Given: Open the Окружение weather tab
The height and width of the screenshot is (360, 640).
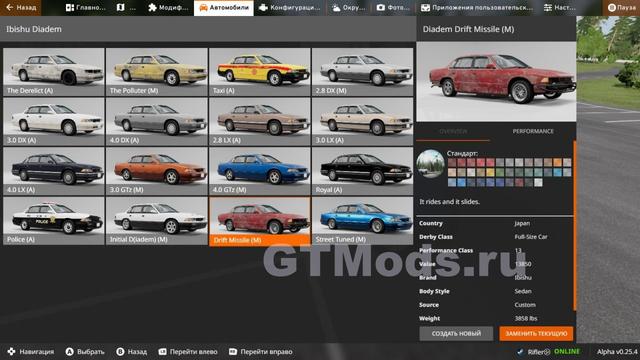Looking at the screenshot, I should pyautogui.click(x=348, y=8).
